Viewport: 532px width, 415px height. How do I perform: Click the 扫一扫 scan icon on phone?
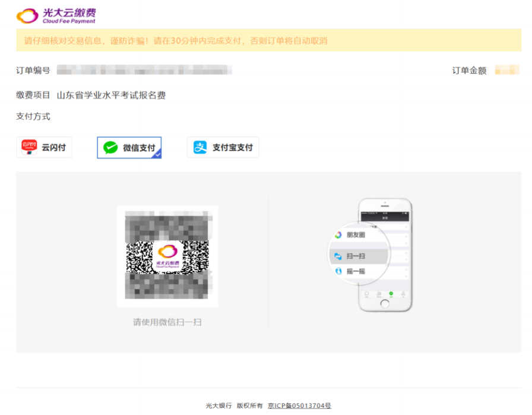(338, 256)
